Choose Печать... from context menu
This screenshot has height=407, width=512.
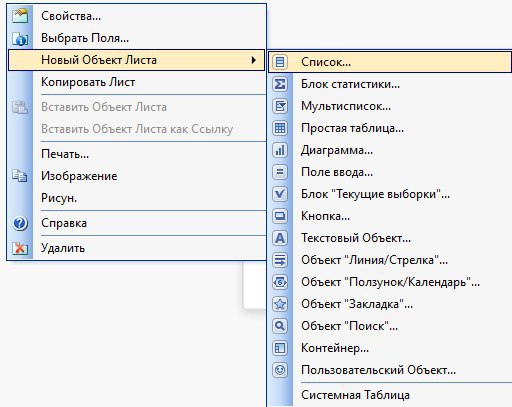pos(136,154)
